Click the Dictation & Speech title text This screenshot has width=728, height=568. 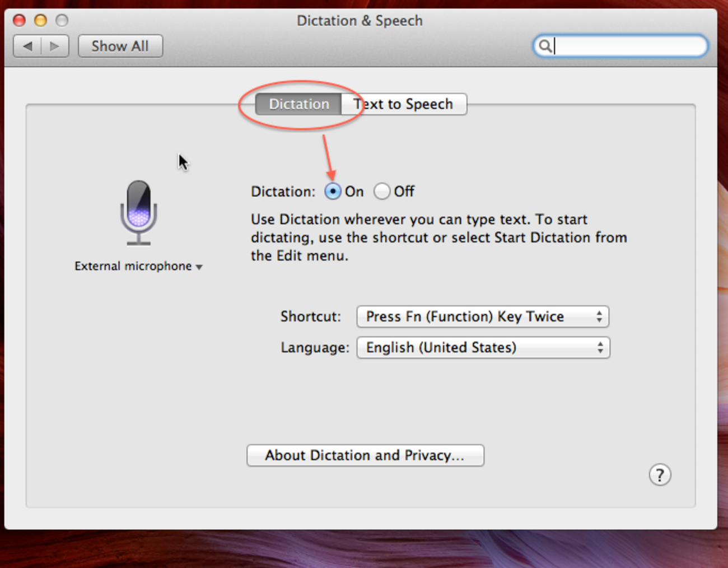coord(360,21)
